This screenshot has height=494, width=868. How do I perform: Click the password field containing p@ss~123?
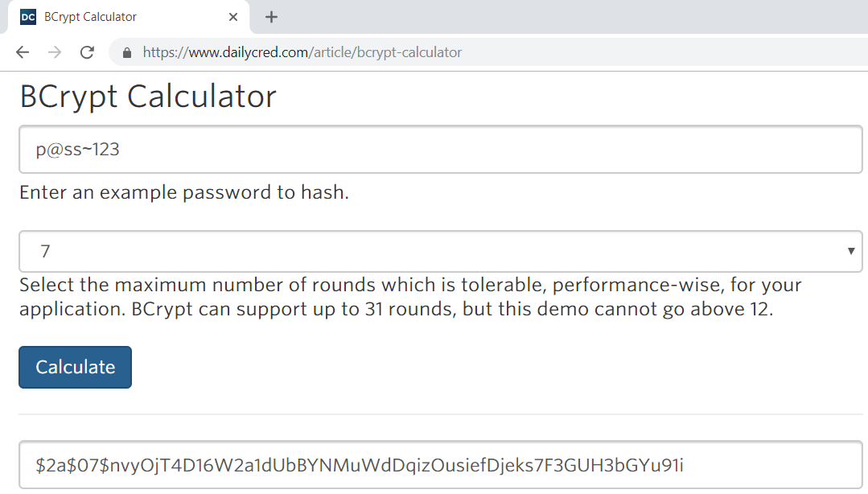(440, 150)
